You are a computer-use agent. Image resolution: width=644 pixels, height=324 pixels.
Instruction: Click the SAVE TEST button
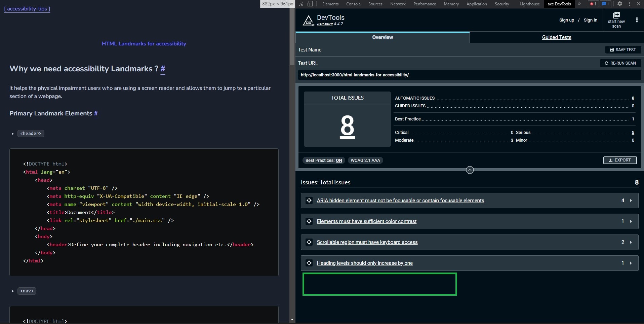click(x=623, y=50)
